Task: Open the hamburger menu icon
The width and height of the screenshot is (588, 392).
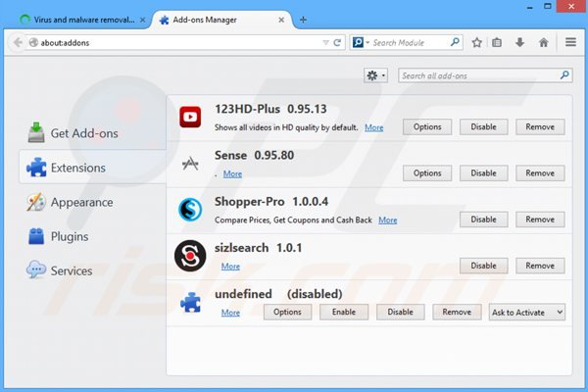Action: [570, 42]
